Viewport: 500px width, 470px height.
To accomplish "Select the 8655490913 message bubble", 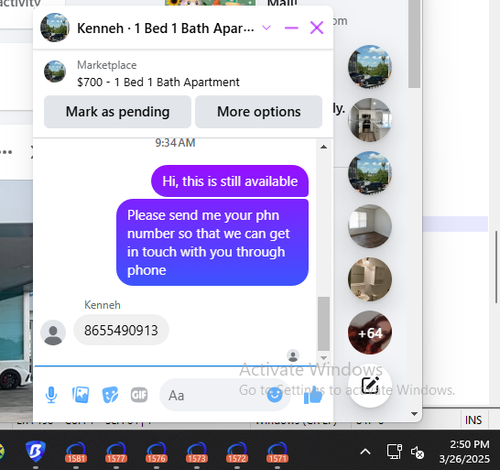I will pos(121,330).
